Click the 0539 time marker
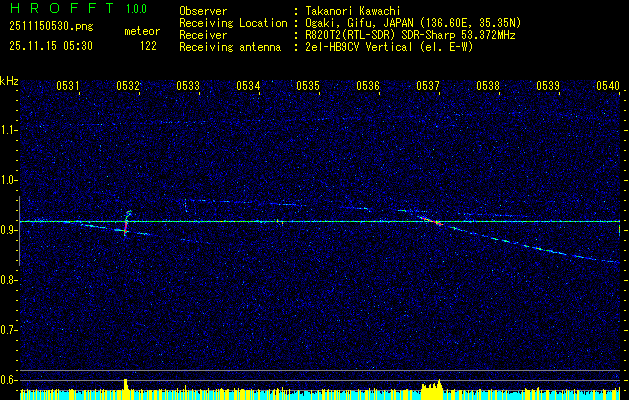This screenshot has width=629, height=400. pos(548,86)
